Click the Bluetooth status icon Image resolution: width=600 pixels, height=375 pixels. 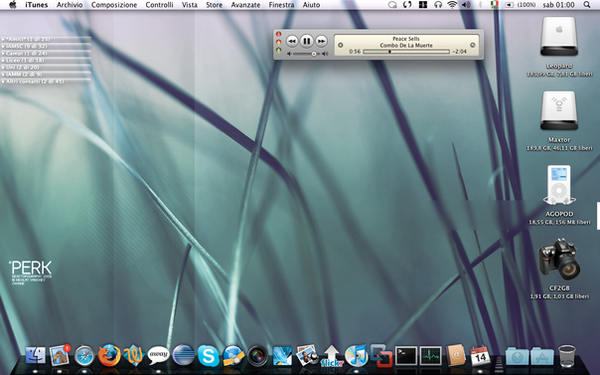pyautogui.click(x=481, y=5)
